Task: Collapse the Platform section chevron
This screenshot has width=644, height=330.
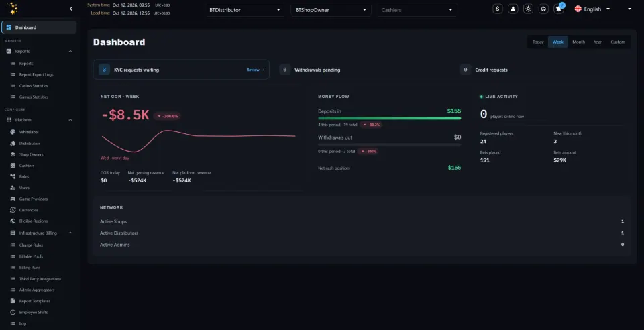Action: tap(70, 120)
